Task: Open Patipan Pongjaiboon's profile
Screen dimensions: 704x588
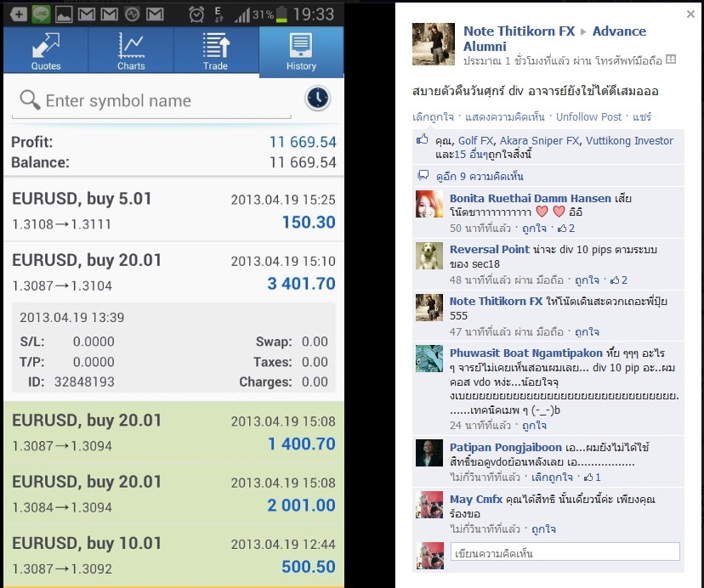Action: (x=506, y=448)
